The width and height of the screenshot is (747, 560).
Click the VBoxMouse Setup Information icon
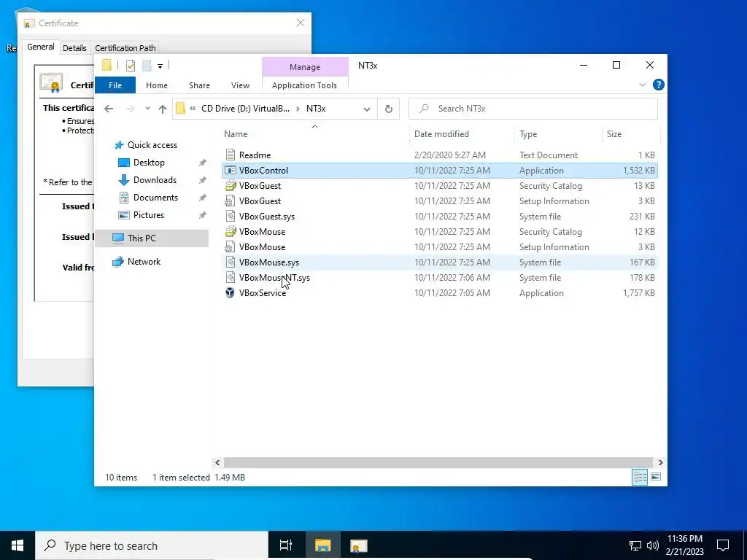coord(231,246)
